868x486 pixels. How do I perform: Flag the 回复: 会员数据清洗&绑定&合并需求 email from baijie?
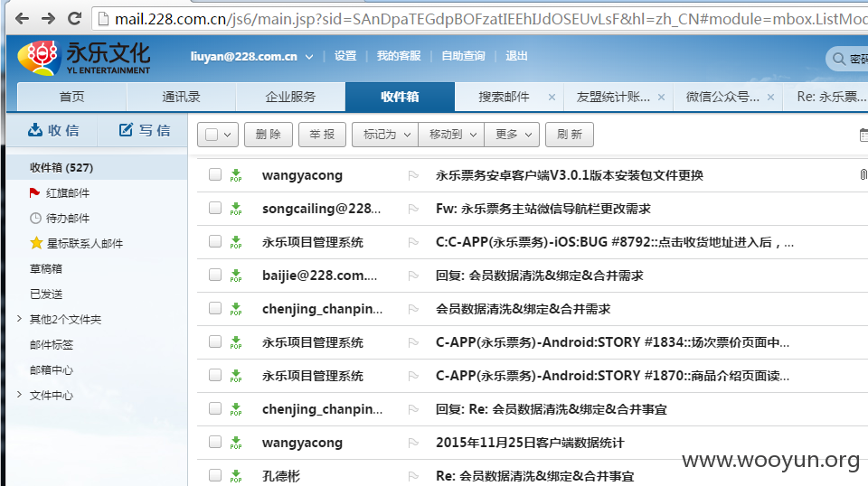pos(413,276)
